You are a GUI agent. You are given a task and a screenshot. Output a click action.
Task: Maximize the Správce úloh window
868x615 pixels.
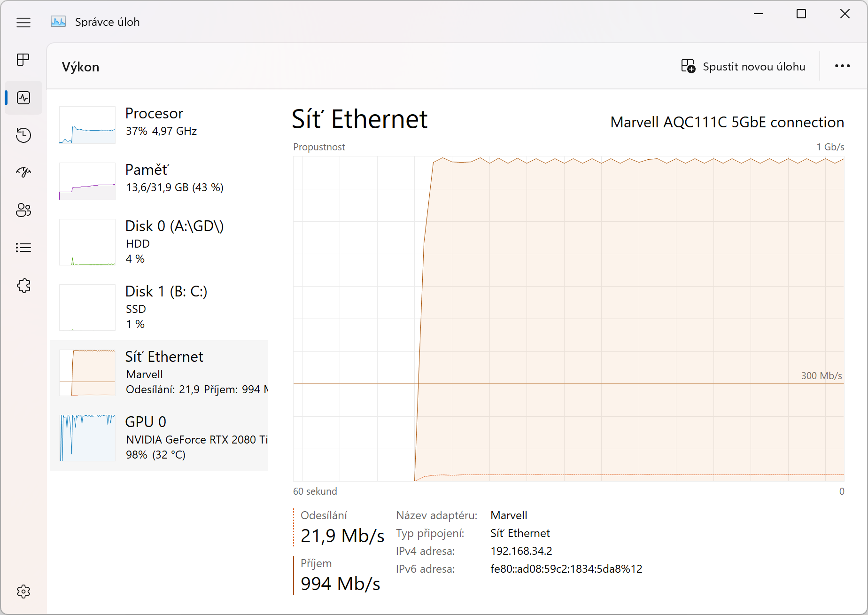[801, 14]
